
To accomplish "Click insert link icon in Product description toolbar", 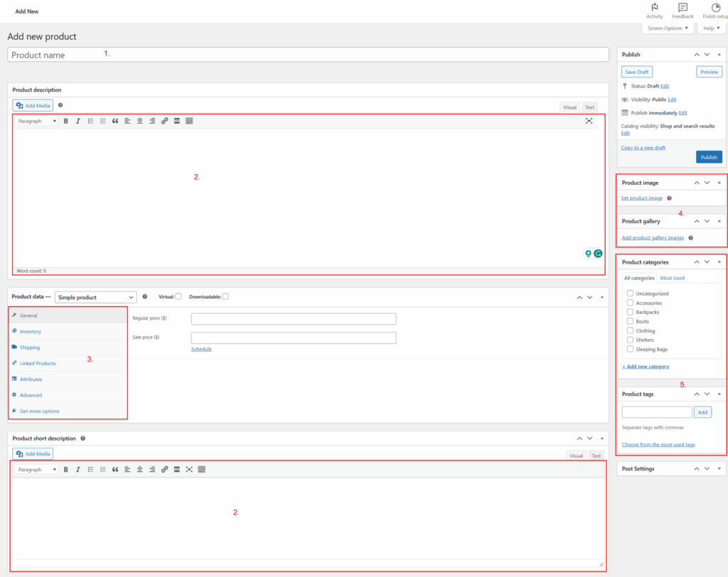I will [164, 122].
